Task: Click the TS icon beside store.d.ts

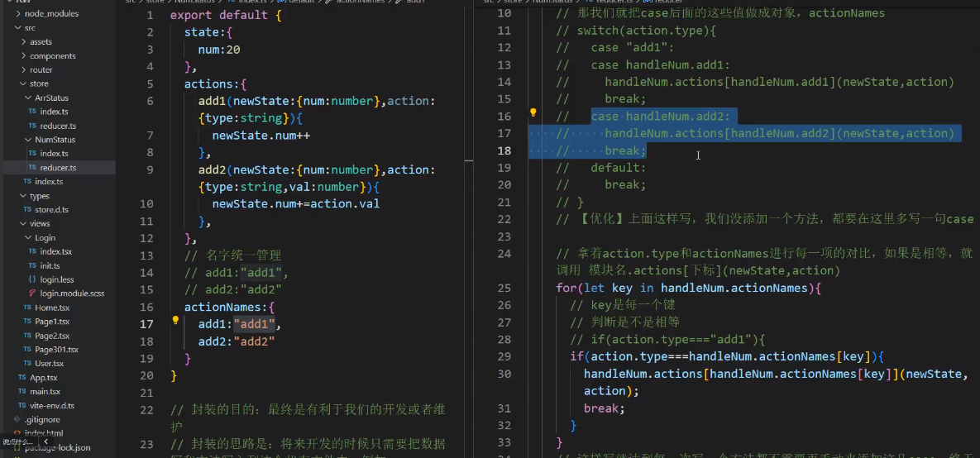Action: click(26, 209)
